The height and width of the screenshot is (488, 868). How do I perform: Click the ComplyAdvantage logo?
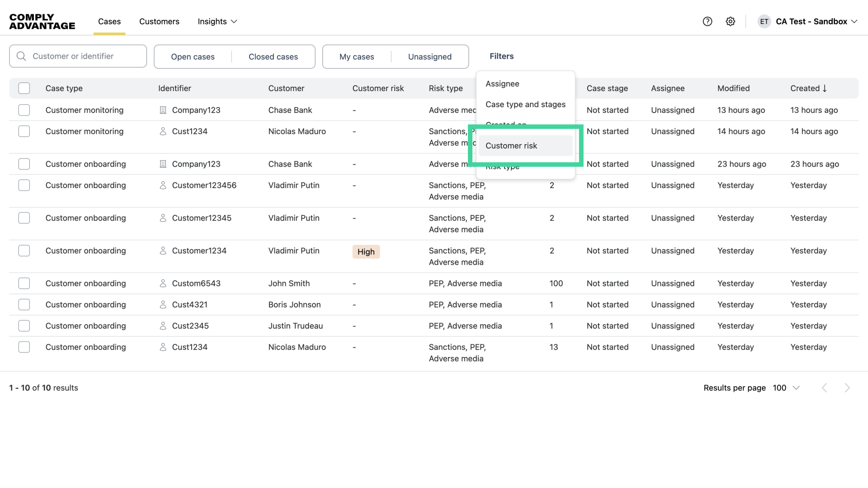(x=42, y=21)
